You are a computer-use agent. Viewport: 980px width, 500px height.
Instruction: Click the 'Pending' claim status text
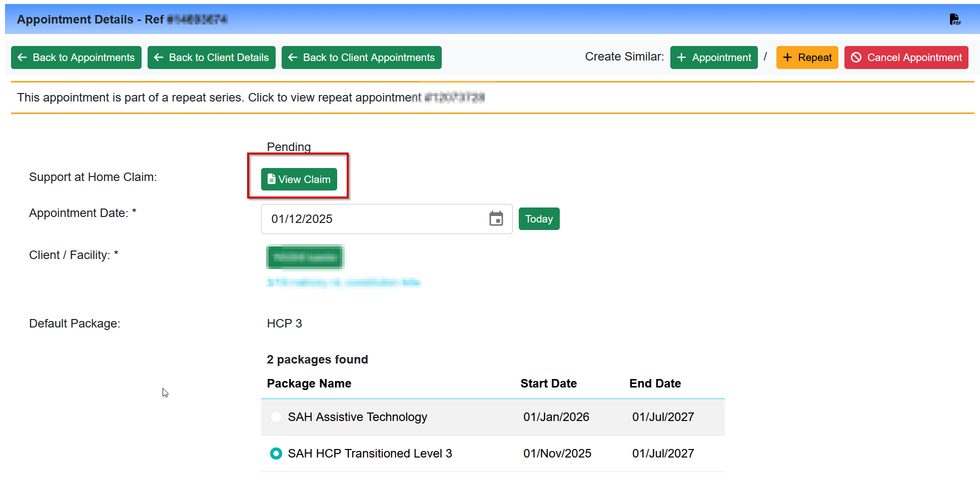[289, 147]
